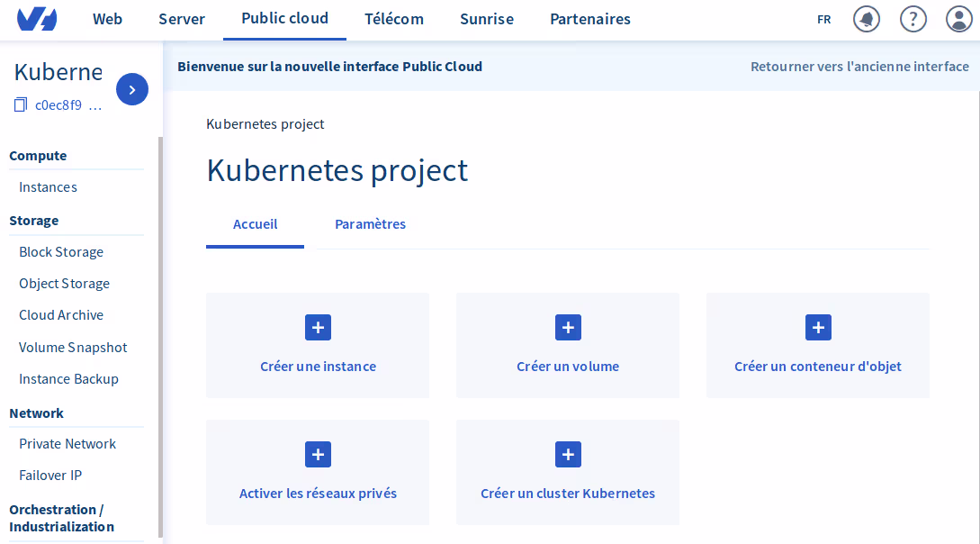Open the FR language selector
Screen dimensions: 980x544
click(823, 19)
